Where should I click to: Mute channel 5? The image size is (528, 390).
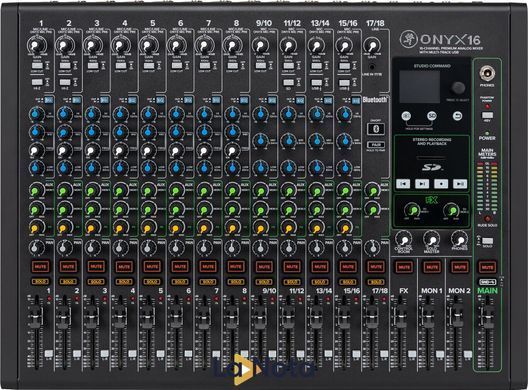tap(152, 266)
